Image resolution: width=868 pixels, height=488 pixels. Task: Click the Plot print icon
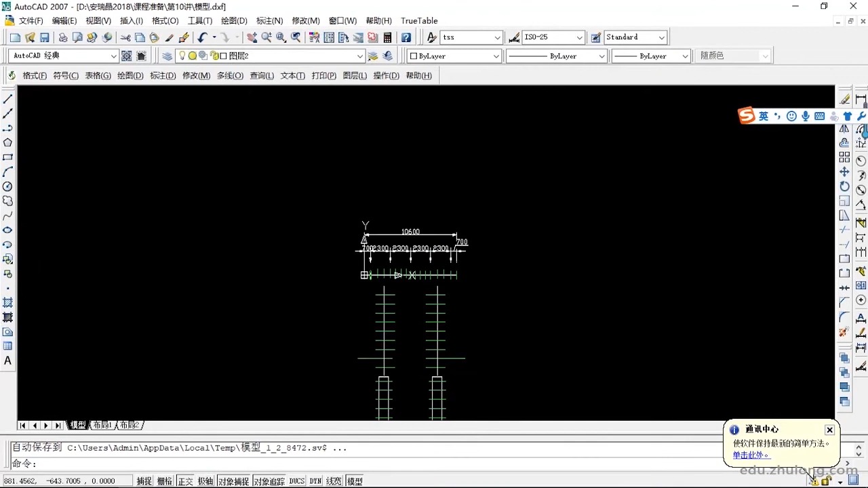pyautogui.click(x=62, y=37)
